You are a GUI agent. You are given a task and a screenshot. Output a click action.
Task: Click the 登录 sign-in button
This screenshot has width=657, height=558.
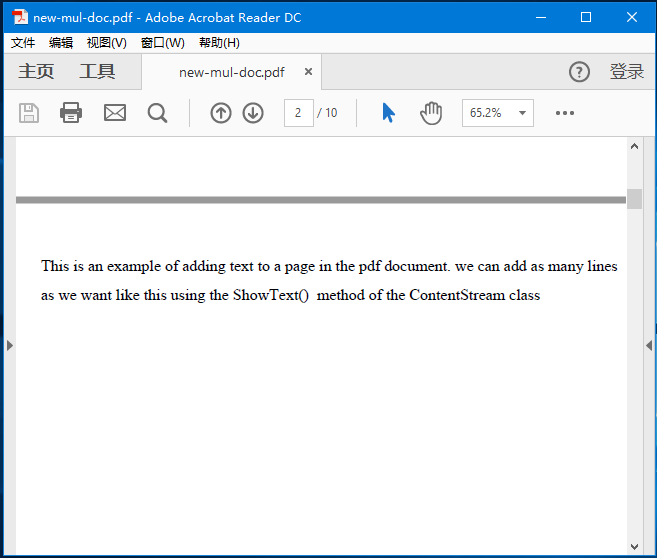(x=627, y=72)
